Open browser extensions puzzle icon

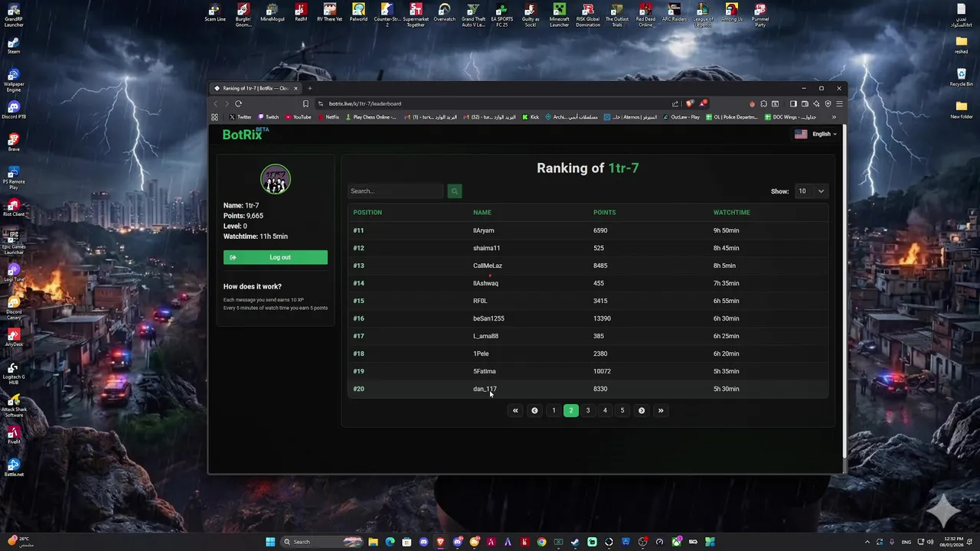click(763, 103)
